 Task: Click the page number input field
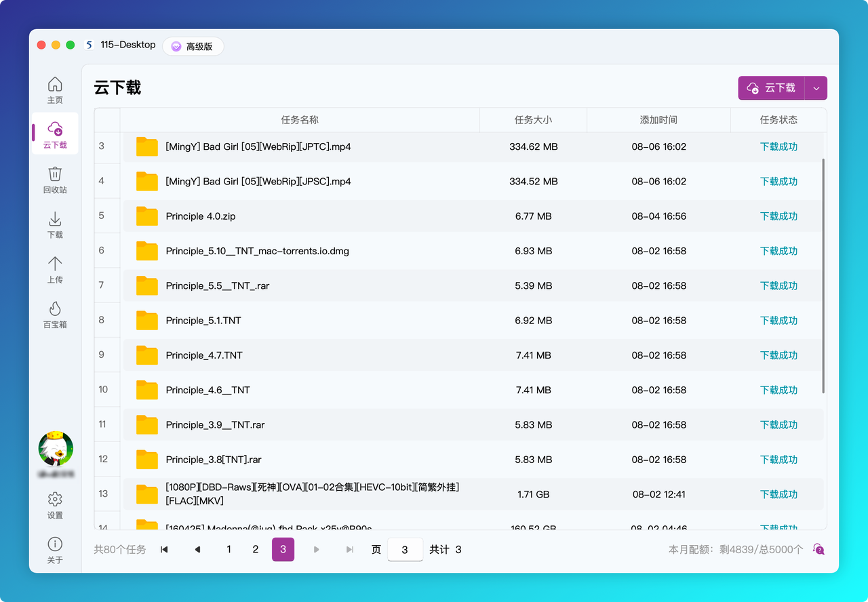405,549
